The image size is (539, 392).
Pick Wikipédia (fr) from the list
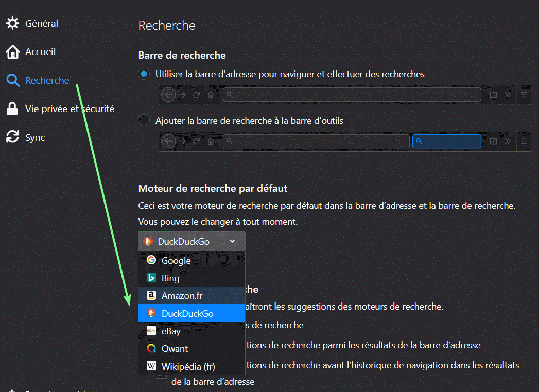(x=192, y=366)
